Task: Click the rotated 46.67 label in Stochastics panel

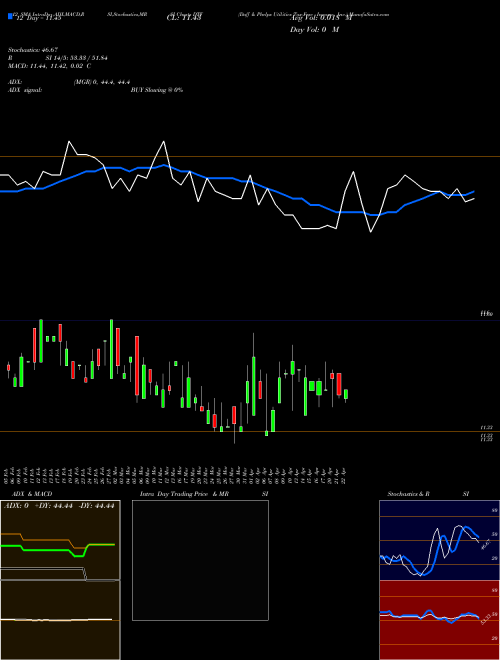Action: (x=486, y=544)
